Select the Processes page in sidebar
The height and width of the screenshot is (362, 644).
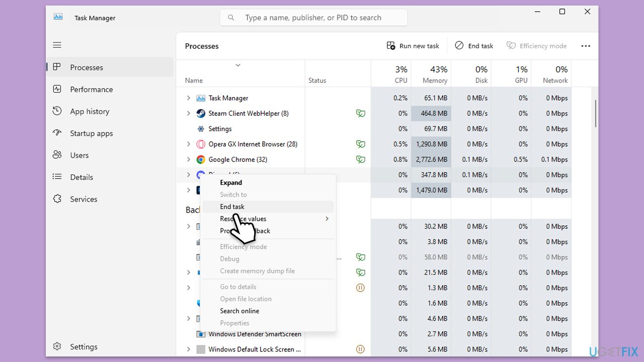click(110, 67)
